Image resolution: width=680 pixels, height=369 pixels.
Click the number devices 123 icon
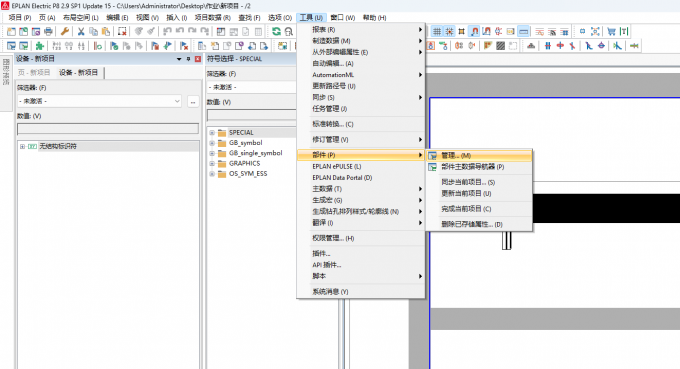pos(56,46)
